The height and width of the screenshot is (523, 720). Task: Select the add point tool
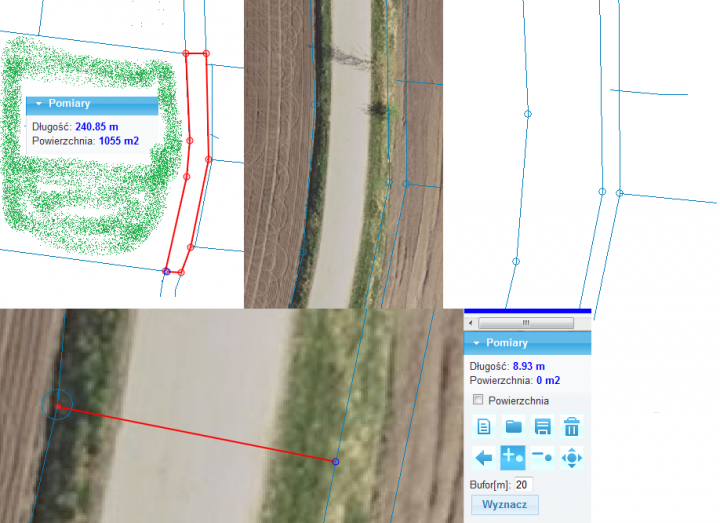click(513, 458)
